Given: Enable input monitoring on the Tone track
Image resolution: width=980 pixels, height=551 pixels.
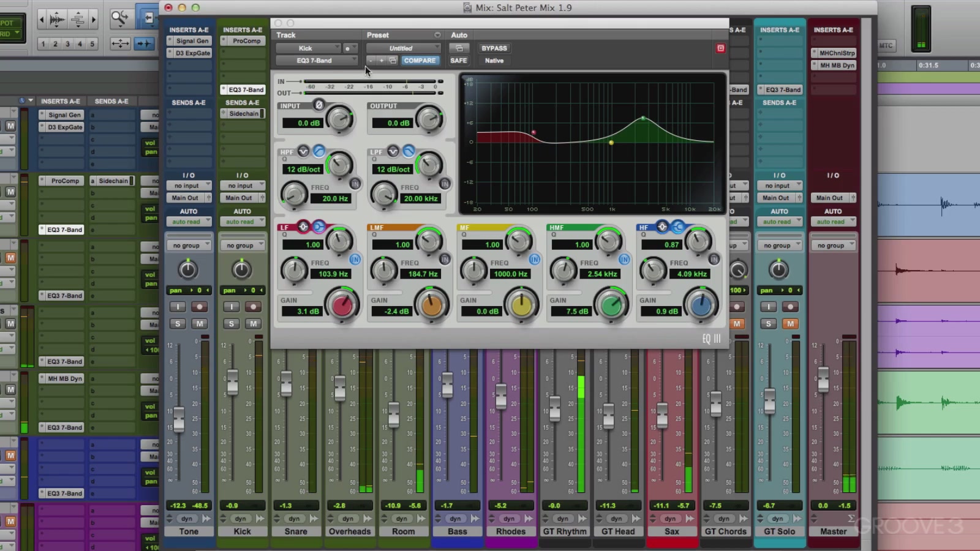Looking at the screenshot, I should (x=178, y=307).
